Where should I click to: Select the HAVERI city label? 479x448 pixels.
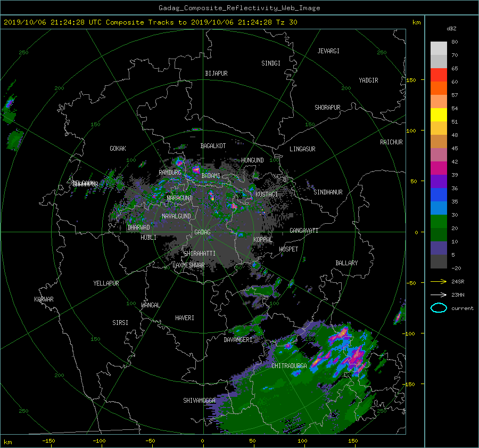(x=185, y=318)
